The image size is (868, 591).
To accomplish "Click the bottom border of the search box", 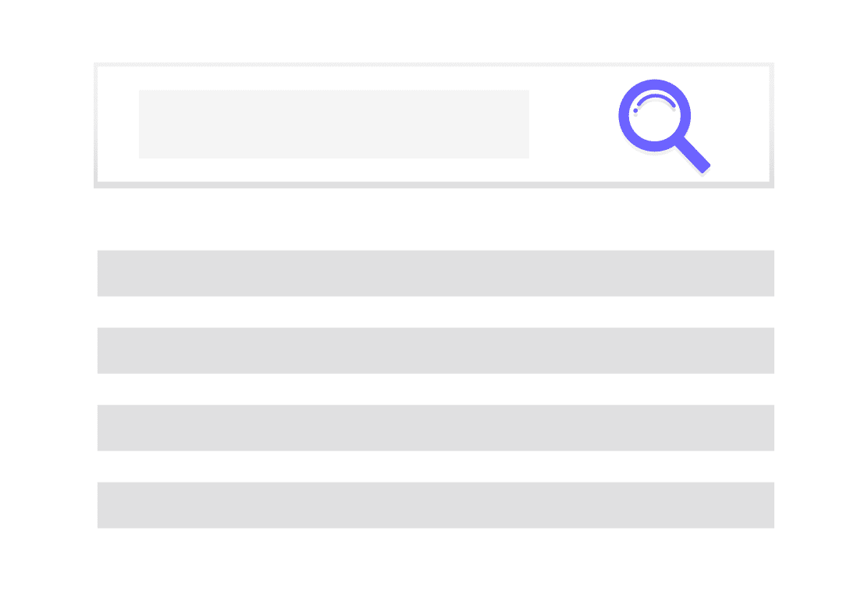I will click(434, 185).
